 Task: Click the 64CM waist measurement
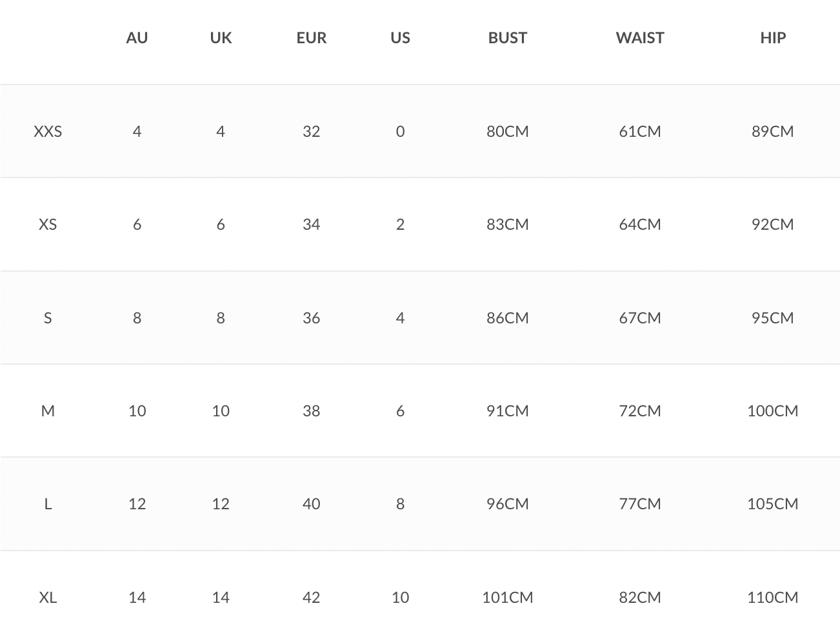pos(639,225)
